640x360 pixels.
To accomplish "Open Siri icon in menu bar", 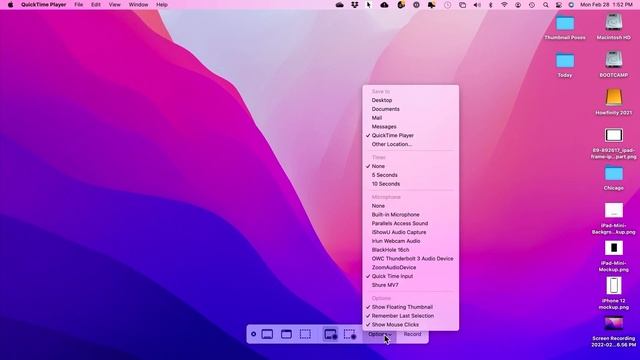I will point(571,5).
